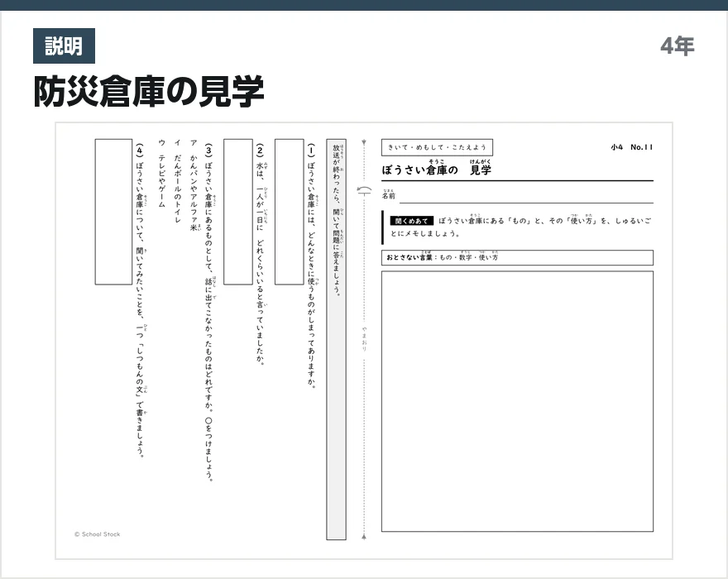Viewport: 728px width, 579px height.
Task: Click the heading 防災倉庫の見学
Action: 149,92
